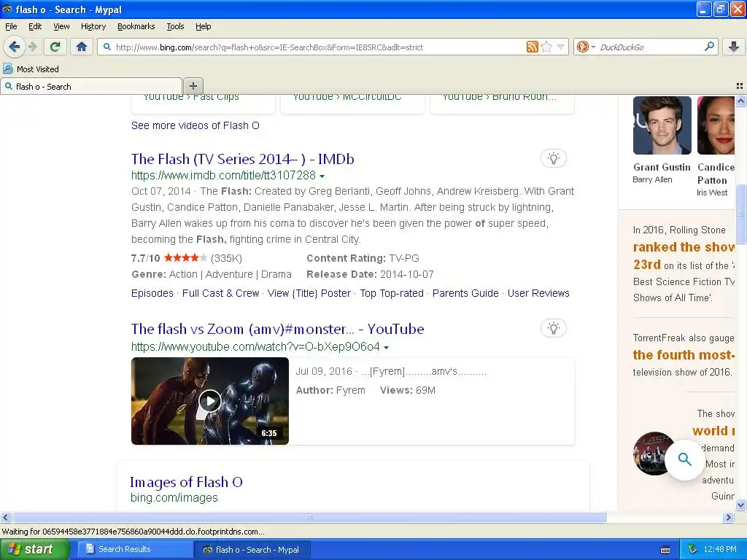
Task: Click the floating magnifier search button
Action: (x=684, y=459)
